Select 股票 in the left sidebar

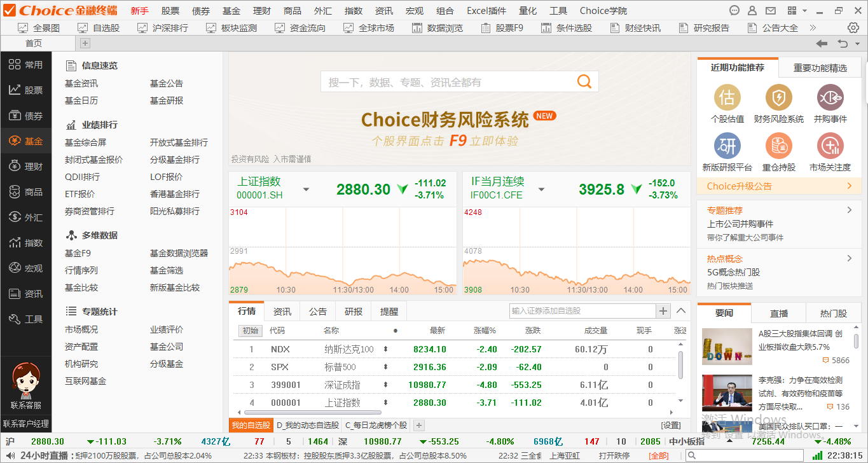click(x=25, y=90)
